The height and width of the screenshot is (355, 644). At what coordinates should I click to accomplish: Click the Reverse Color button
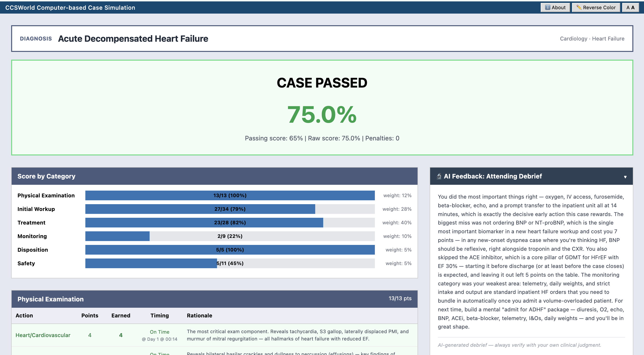(596, 8)
